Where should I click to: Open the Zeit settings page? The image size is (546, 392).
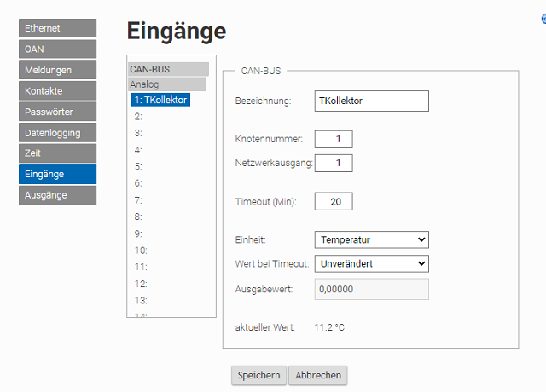(x=57, y=153)
